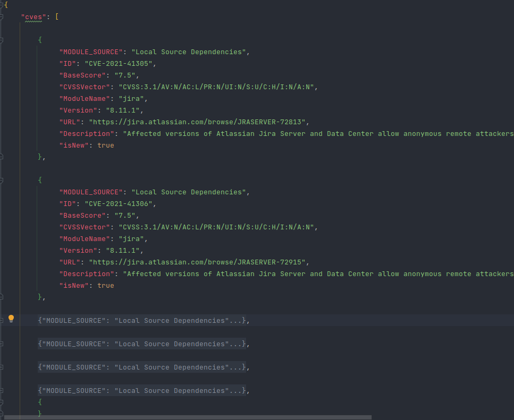514x420 pixels.
Task: Collapse the CVE-2021-41305 object via gutter fold marker
Action: tap(1, 40)
